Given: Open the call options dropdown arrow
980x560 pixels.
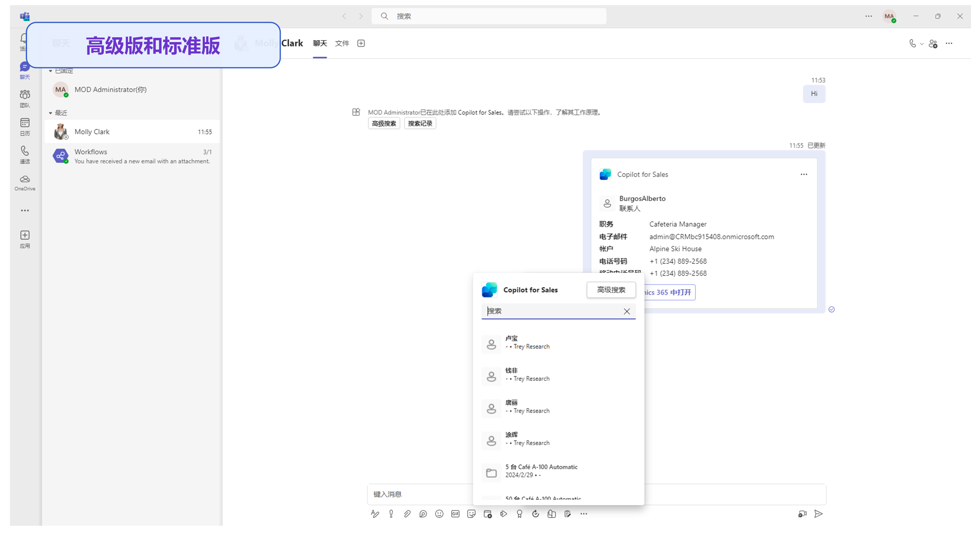Looking at the screenshot, I should point(921,44).
